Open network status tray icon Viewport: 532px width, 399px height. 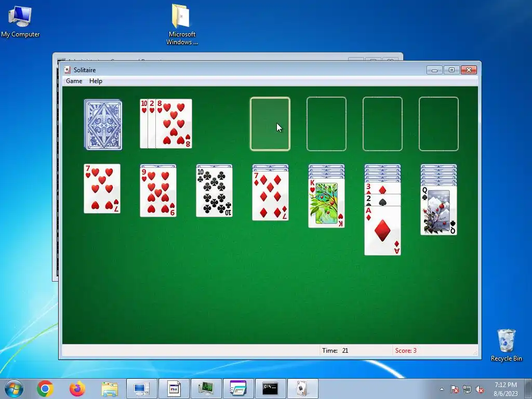pos(467,389)
